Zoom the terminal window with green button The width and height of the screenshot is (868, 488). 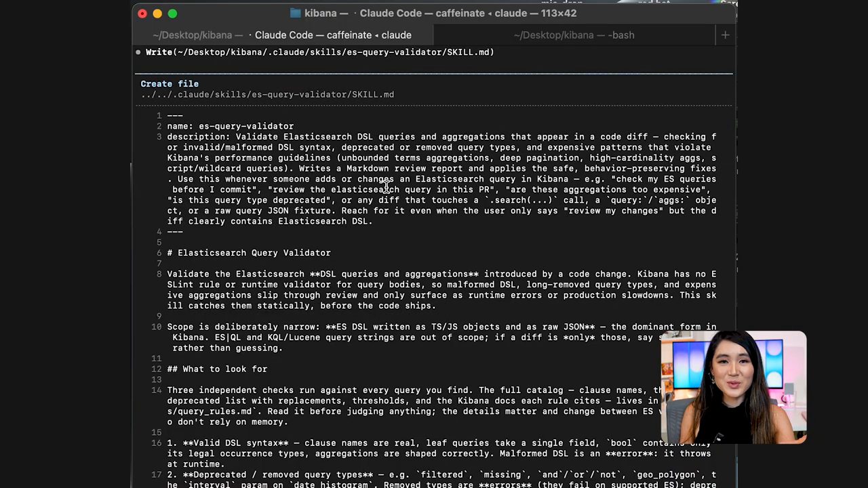[172, 13]
